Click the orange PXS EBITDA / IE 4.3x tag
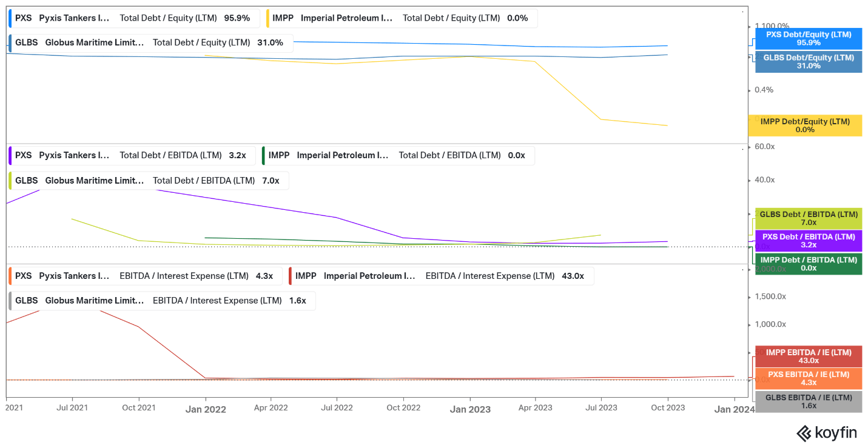The width and height of the screenshot is (868, 448). click(x=808, y=378)
